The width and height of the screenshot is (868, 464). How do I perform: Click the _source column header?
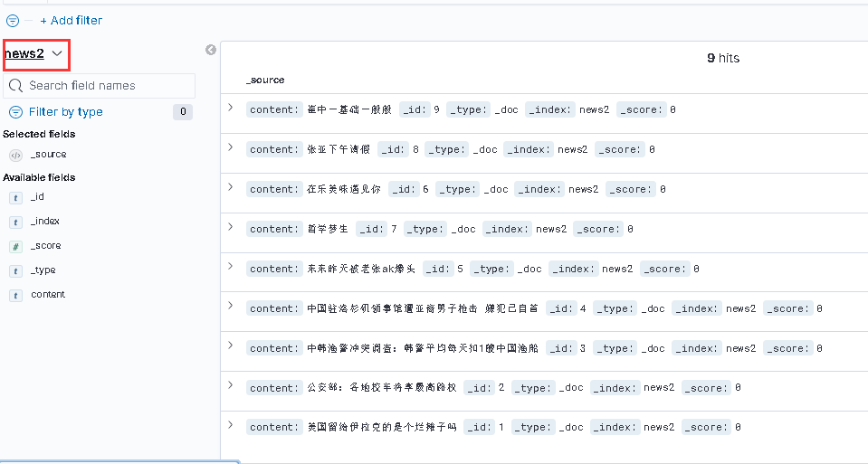(x=265, y=80)
